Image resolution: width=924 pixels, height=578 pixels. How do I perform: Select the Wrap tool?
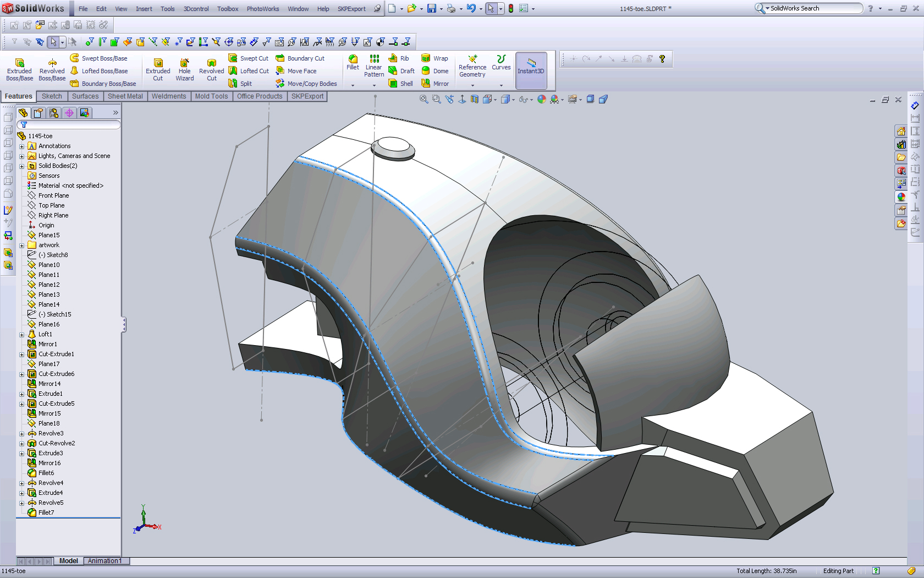pyautogui.click(x=435, y=58)
